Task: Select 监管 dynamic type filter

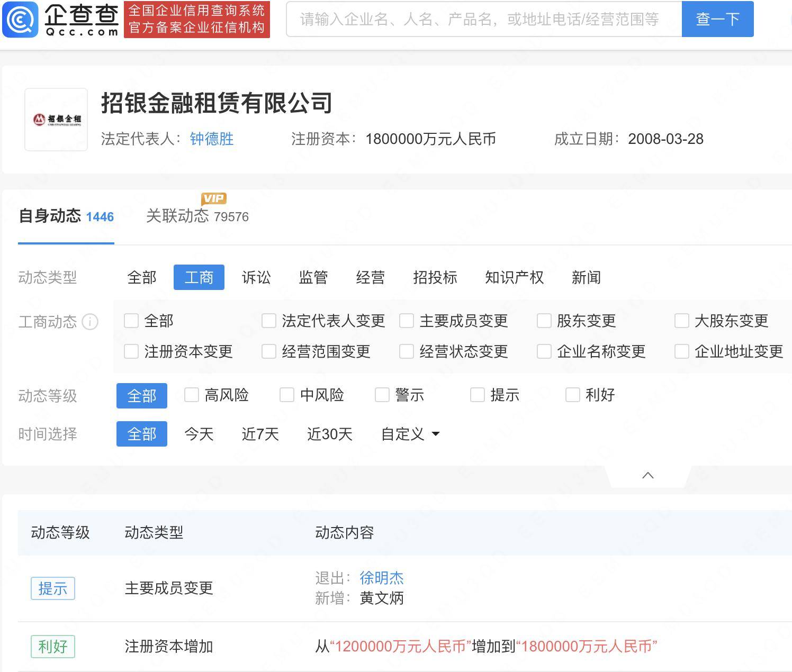Action: [x=313, y=277]
